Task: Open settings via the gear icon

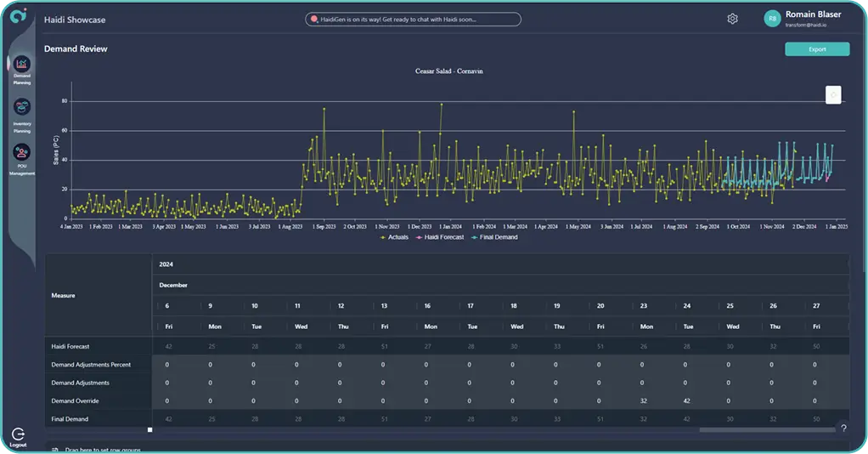Action: click(x=733, y=19)
